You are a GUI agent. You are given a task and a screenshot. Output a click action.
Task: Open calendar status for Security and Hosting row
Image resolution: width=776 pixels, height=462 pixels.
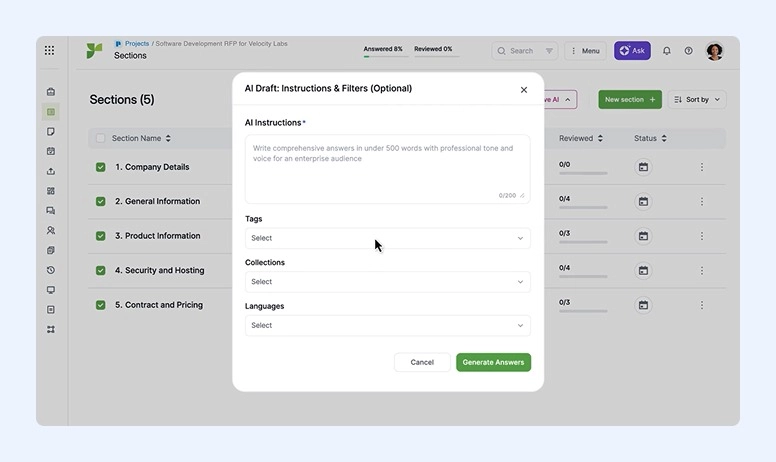(x=643, y=271)
